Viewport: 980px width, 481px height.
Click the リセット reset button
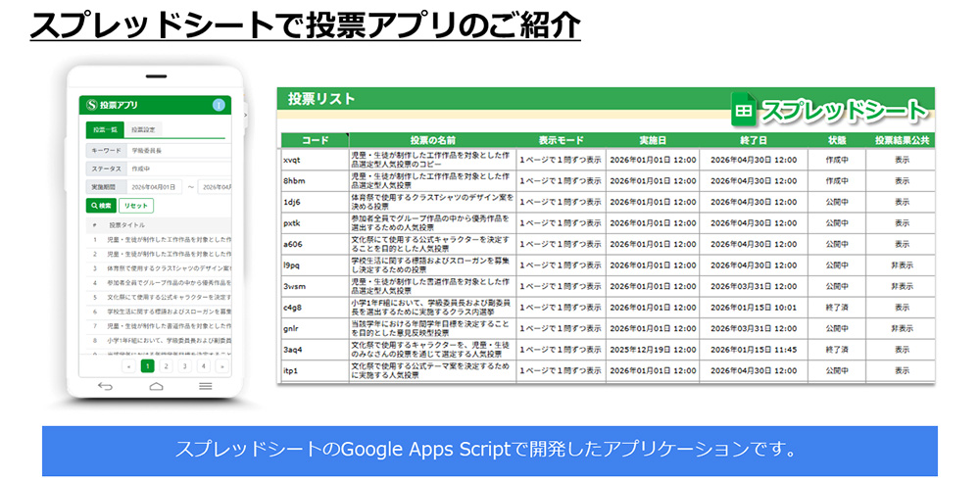tap(136, 206)
